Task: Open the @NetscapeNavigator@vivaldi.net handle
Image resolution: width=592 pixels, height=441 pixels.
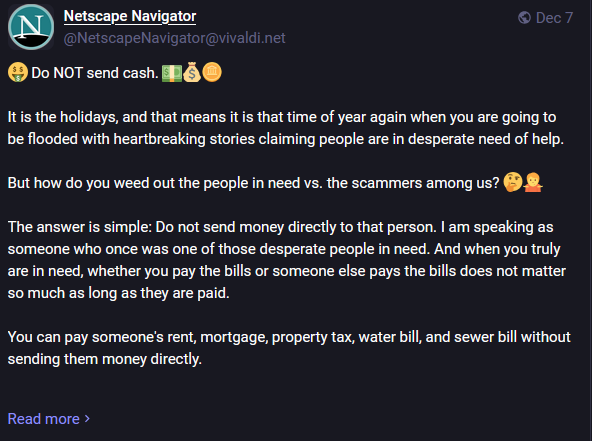Action: click(x=174, y=38)
